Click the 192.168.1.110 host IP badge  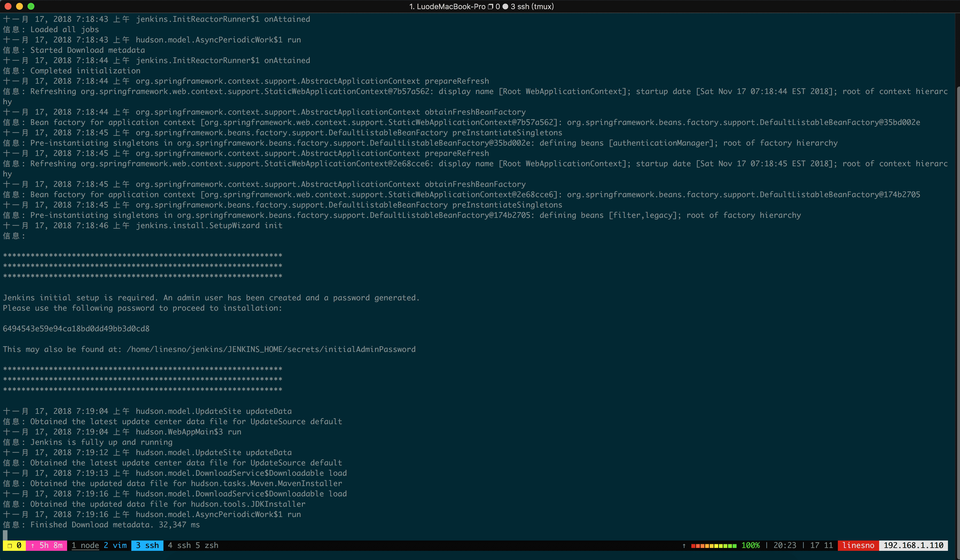913,545
